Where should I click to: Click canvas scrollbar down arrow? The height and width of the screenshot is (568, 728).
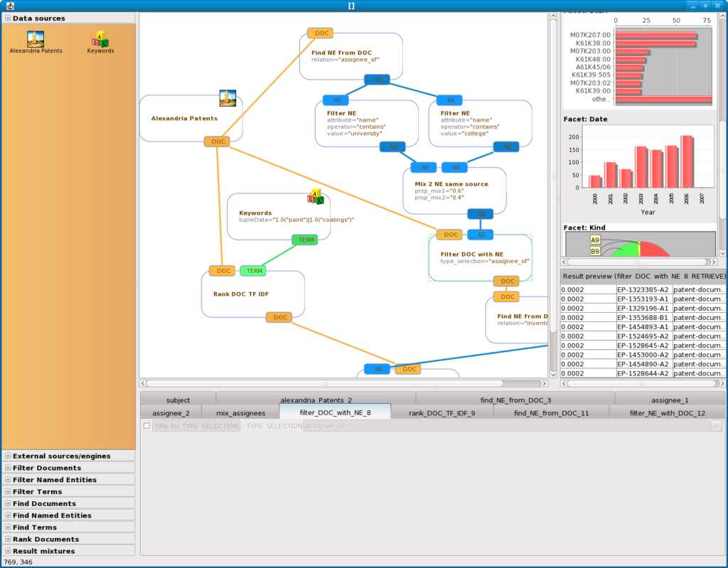(x=553, y=375)
